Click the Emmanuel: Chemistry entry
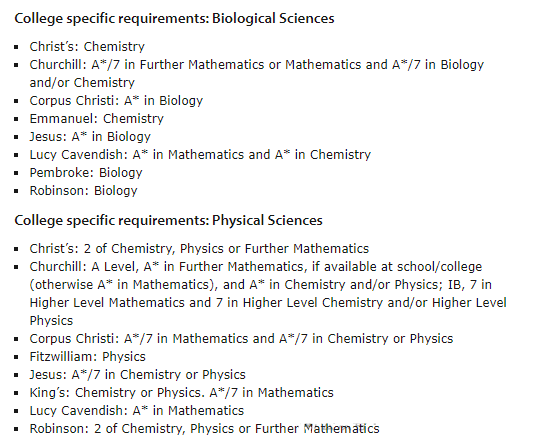535x445 pixels. (x=97, y=119)
